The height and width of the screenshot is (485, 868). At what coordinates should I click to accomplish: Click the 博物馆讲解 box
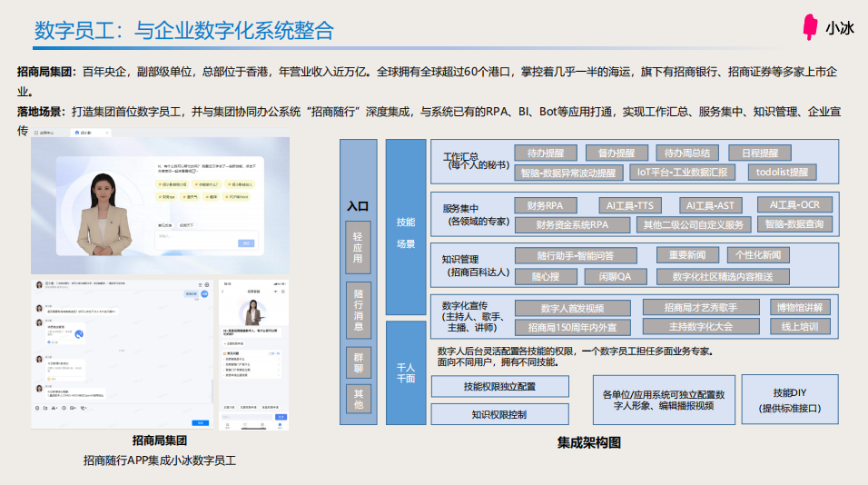pos(800,307)
